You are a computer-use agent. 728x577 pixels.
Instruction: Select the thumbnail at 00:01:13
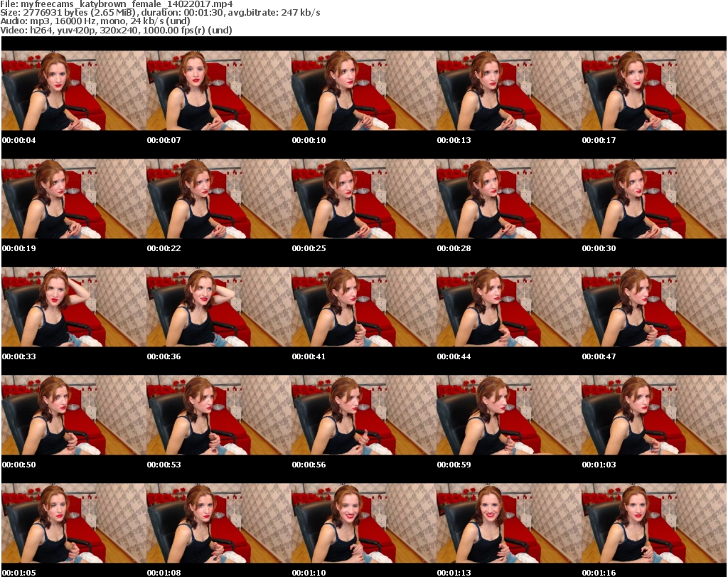pyautogui.click(x=508, y=523)
